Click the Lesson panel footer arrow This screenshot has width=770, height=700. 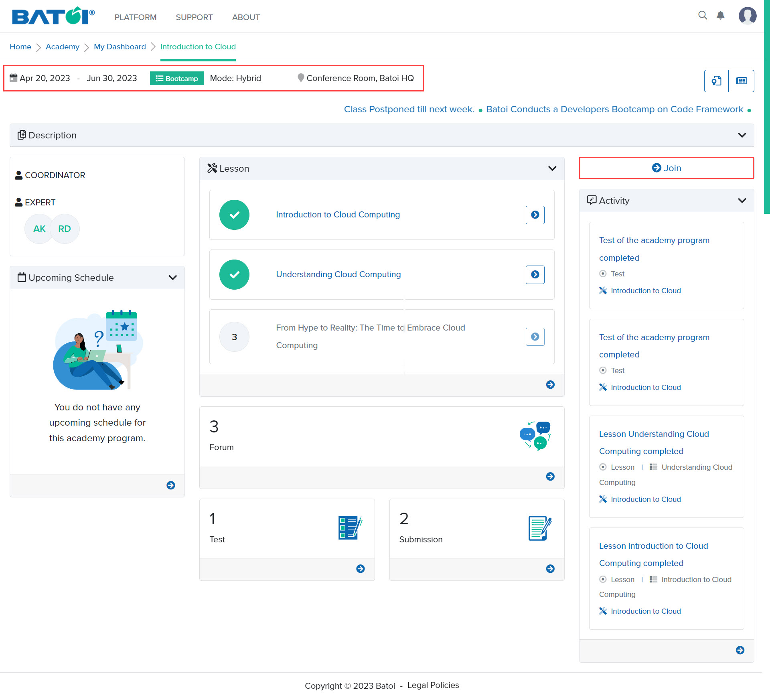pyautogui.click(x=550, y=385)
